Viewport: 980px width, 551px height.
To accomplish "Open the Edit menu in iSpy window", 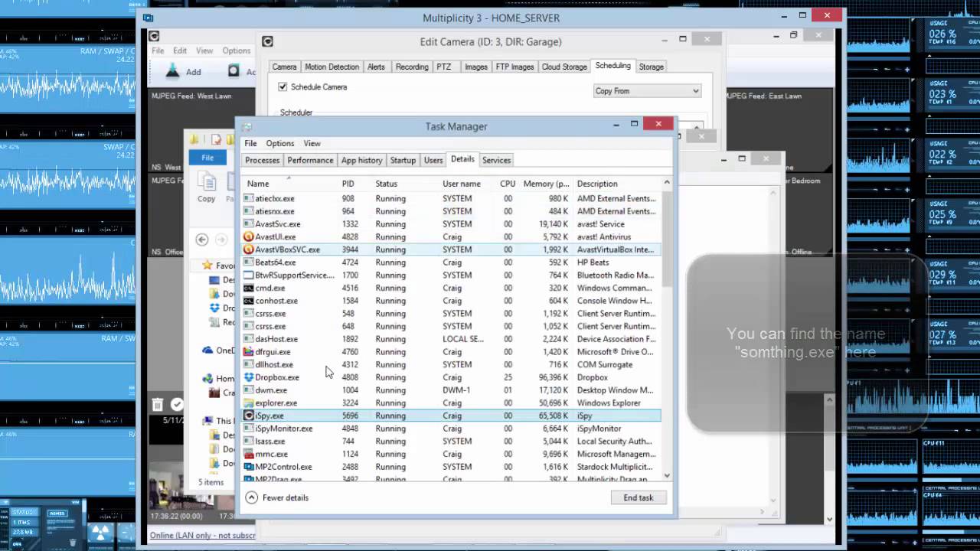I will pyautogui.click(x=180, y=51).
